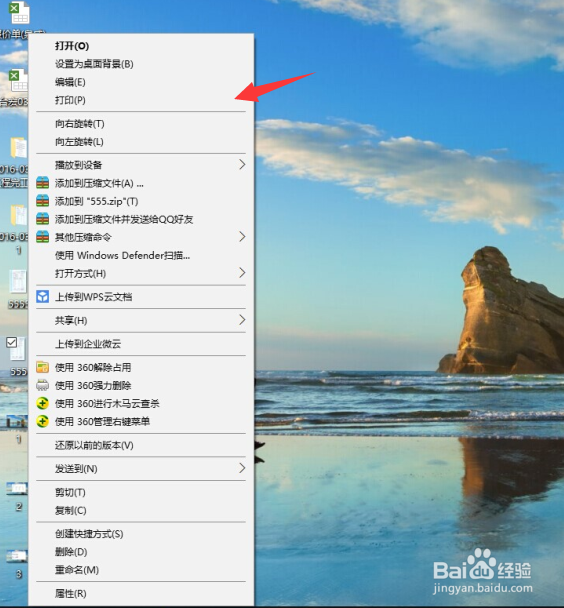This screenshot has width=564, height=608.
Task: Select the second Excel file icon on the desktop
Action: [19, 81]
